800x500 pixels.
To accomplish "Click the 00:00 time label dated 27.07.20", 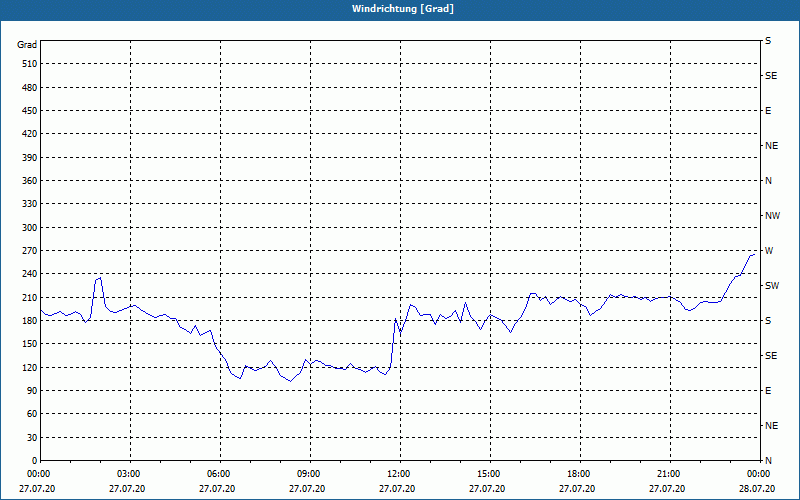I will pyautogui.click(x=37, y=474).
